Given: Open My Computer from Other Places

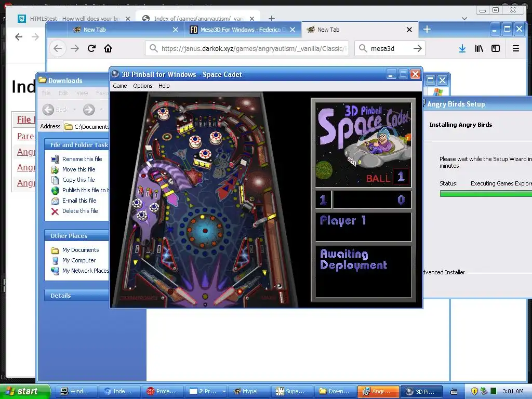Looking at the screenshot, I should pos(79,260).
